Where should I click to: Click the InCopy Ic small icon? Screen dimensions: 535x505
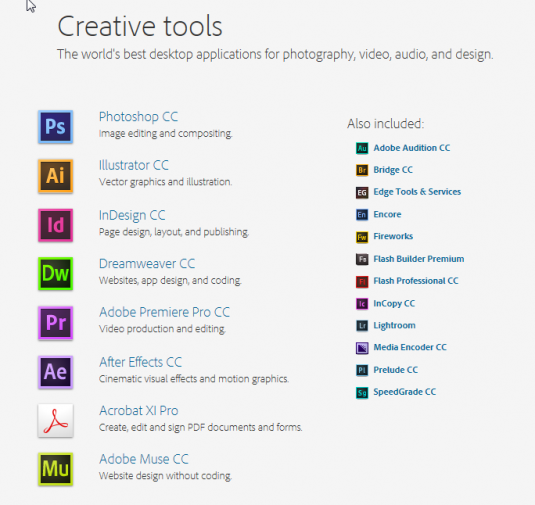(x=362, y=304)
